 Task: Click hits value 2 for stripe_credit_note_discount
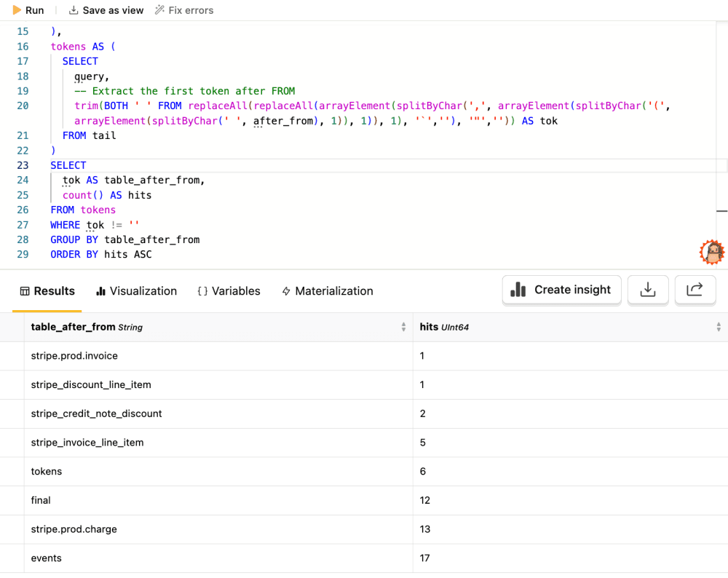[x=422, y=413]
